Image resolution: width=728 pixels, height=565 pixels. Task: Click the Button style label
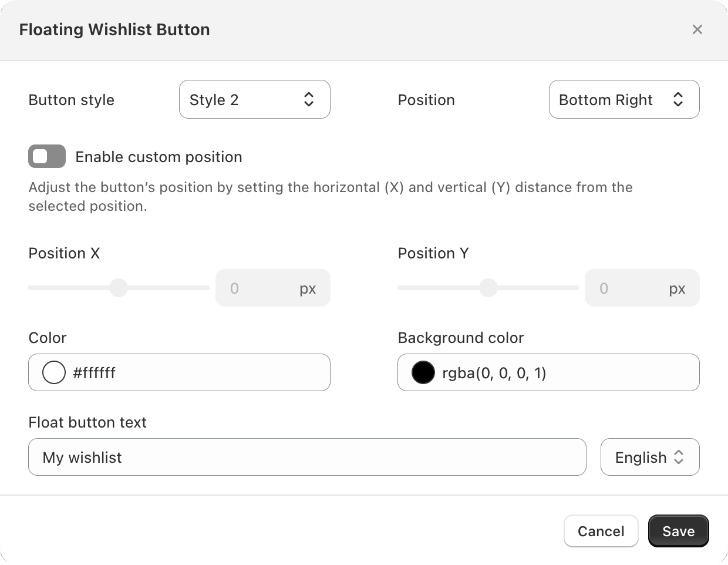pos(71,100)
